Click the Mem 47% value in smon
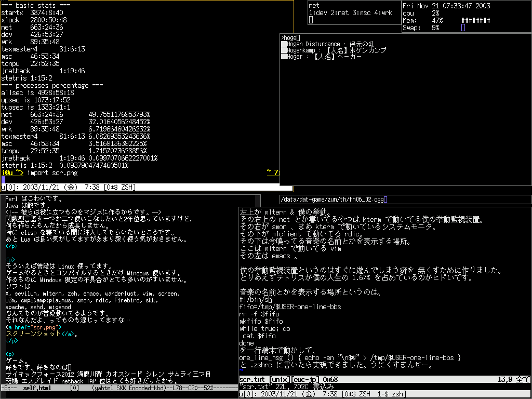Screen dimensions: 532x399 click(x=437, y=20)
